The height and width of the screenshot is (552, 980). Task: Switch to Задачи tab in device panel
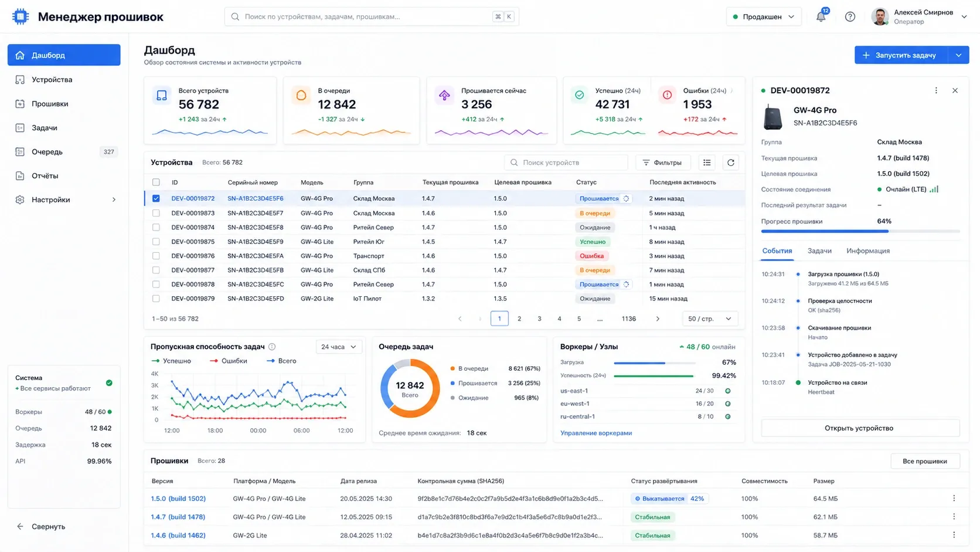pyautogui.click(x=819, y=250)
